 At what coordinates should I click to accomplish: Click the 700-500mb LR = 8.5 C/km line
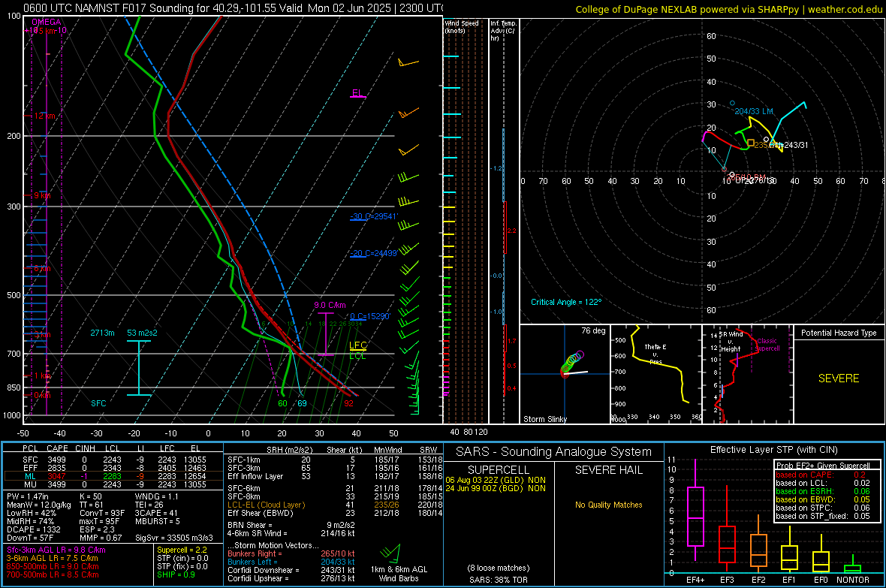pyautogui.click(x=53, y=574)
